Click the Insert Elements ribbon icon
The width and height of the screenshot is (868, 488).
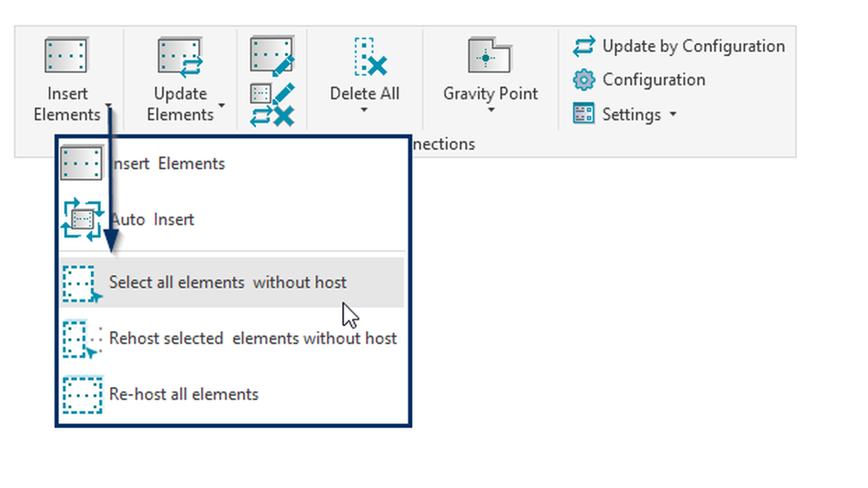[66, 56]
